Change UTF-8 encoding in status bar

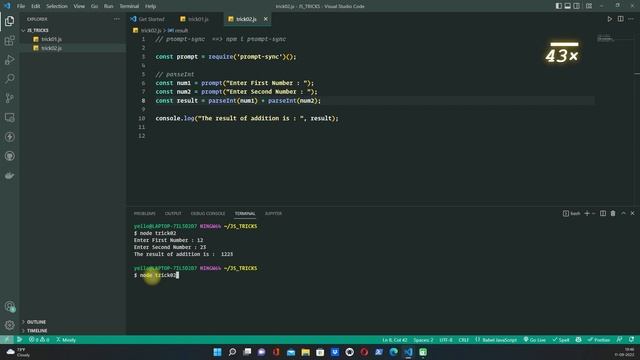[x=446, y=340]
